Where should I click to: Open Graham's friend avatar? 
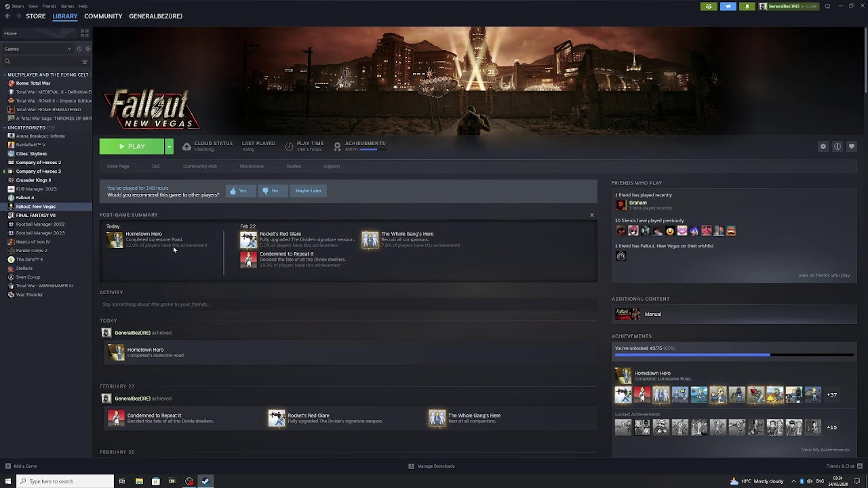[620, 205]
